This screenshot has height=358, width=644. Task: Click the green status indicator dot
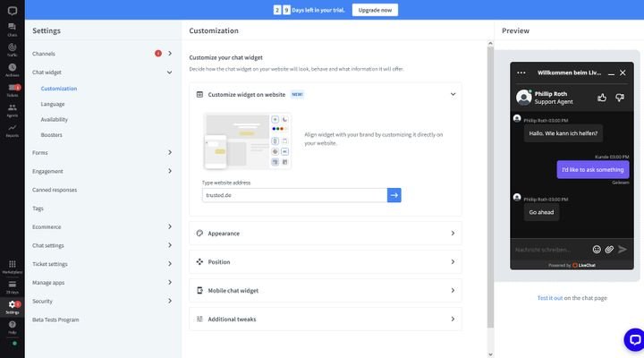(14, 343)
